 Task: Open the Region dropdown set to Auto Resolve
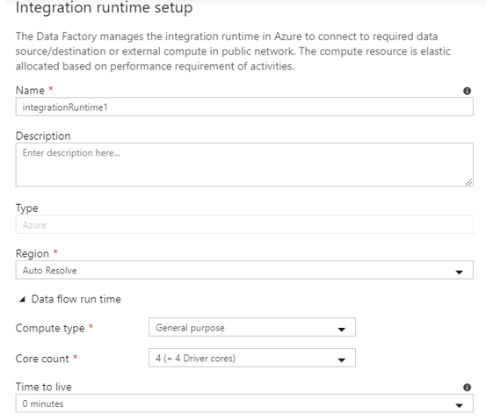(244, 270)
